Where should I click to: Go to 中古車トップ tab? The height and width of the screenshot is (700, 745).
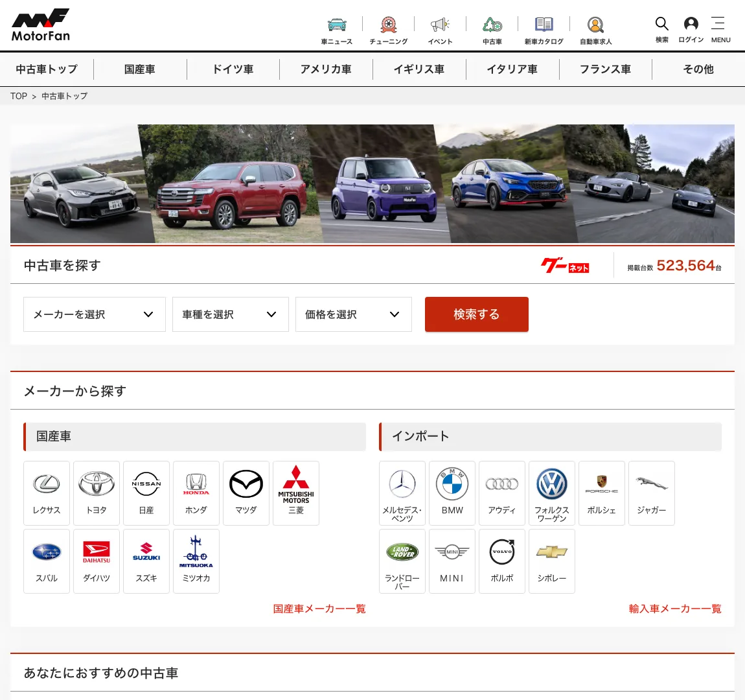point(47,69)
